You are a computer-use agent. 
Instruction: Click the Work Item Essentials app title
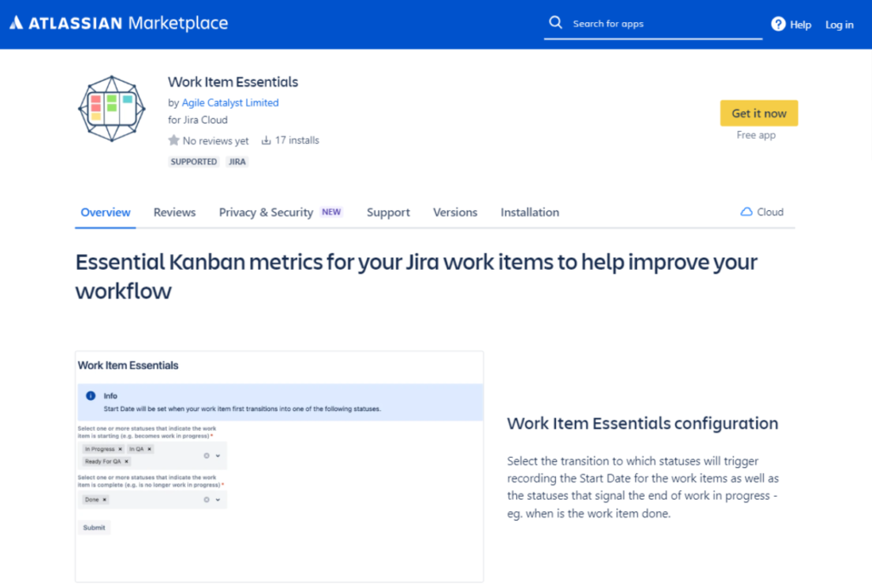click(x=233, y=82)
